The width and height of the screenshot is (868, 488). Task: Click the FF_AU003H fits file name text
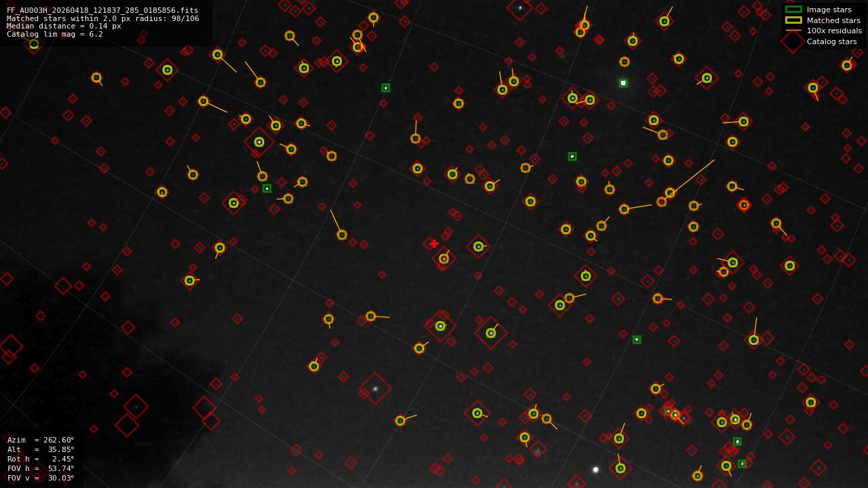click(102, 11)
